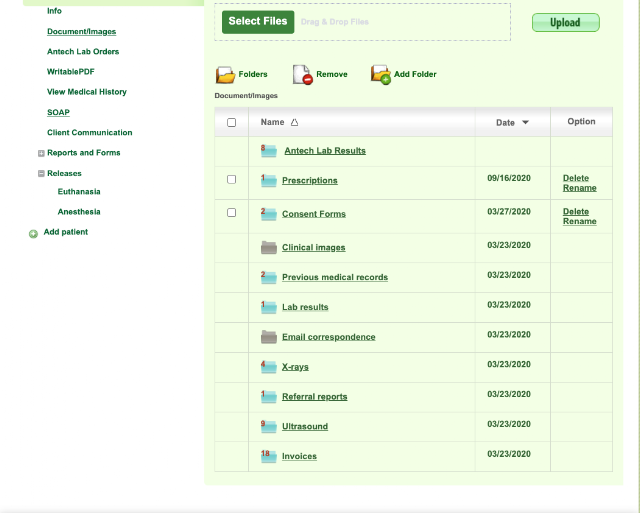Open Reports and Forms label

(84, 153)
